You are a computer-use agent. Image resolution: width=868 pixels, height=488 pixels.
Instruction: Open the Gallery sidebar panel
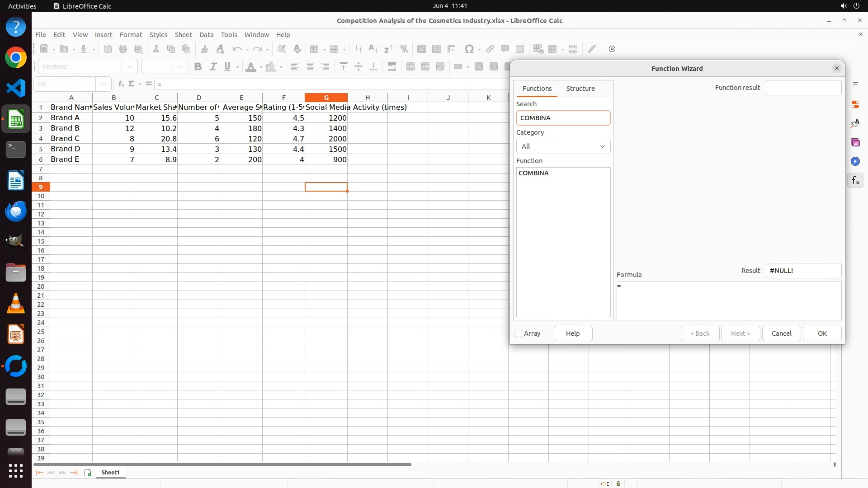point(855,142)
